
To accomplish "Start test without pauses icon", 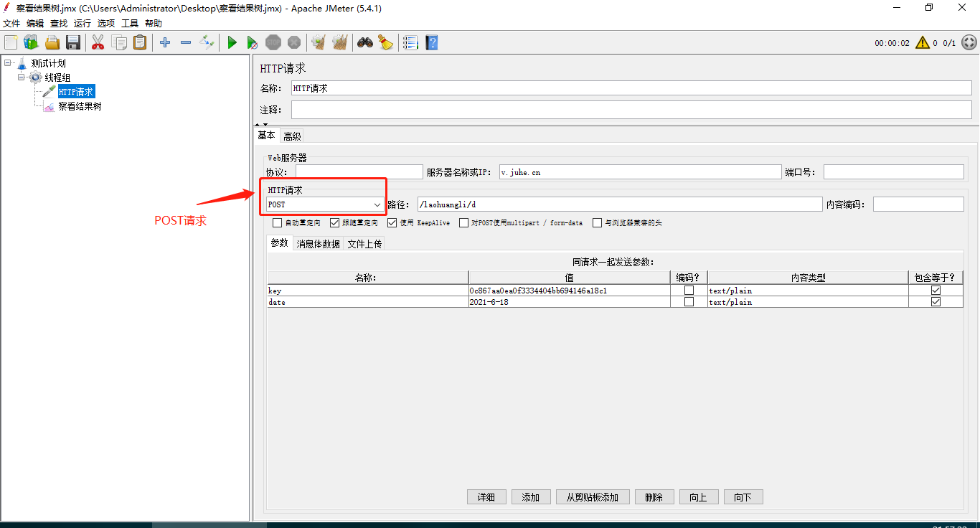I will [x=253, y=42].
